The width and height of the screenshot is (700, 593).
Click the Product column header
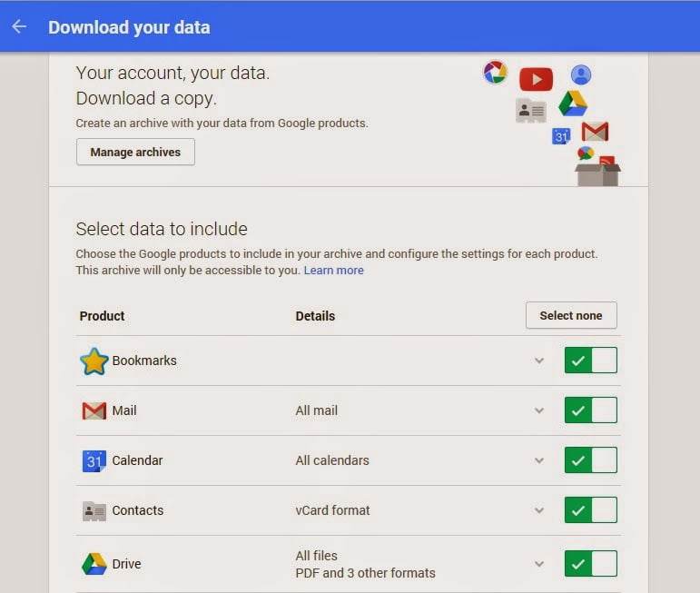pos(102,316)
